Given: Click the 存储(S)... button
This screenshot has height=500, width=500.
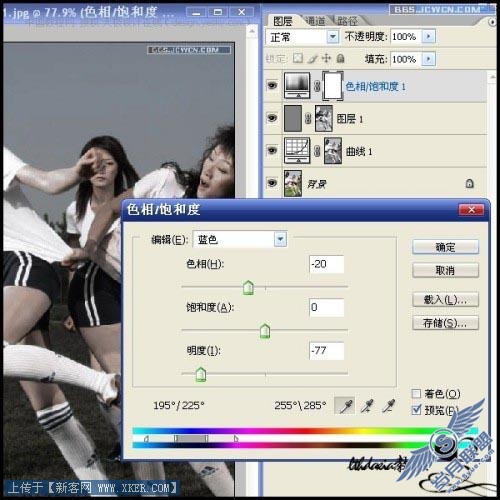Looking at the screenshot, I should (445, 323).
